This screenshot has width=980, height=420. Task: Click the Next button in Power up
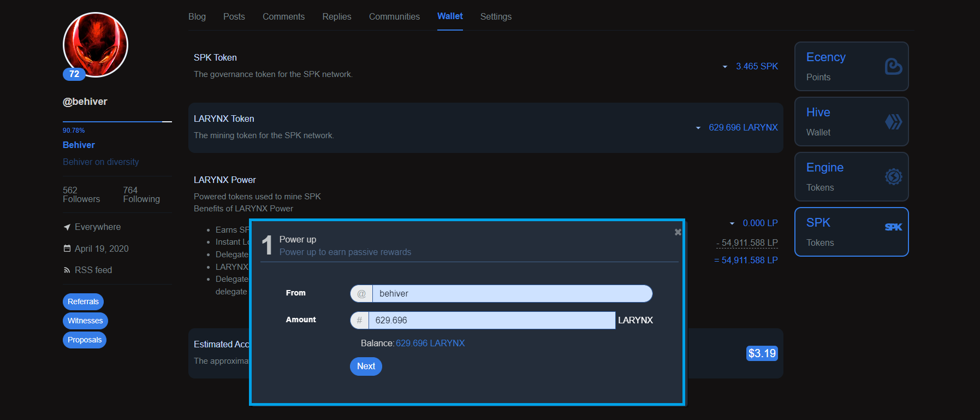366,366
